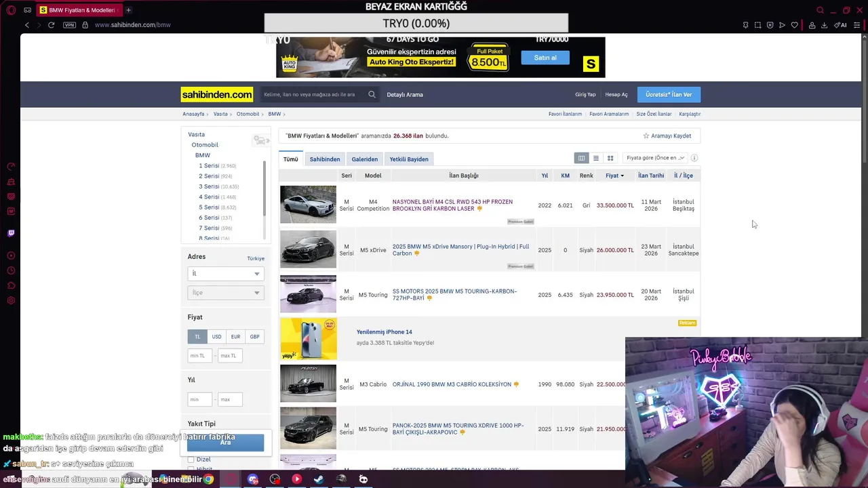This screenshot has height=488, width=868.
Task: Open ad blocker shield icon
Action: pyautogui.click(x=770, y=25)
